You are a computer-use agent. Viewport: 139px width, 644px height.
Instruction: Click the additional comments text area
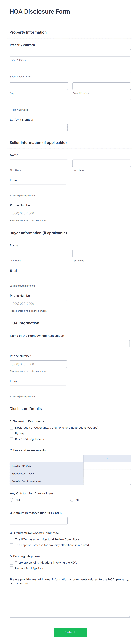pyautogui.click(x=70, y=603)
